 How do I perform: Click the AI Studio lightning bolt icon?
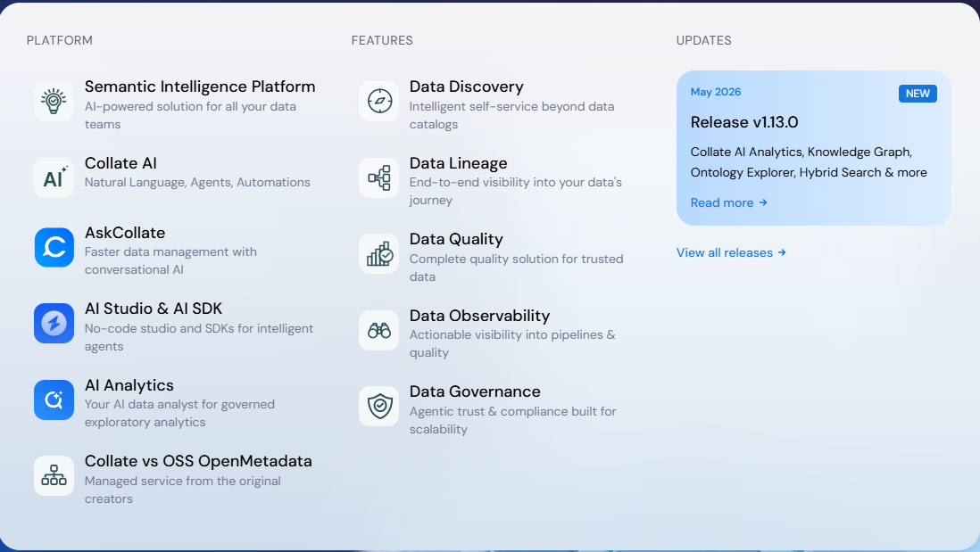[54, 324]
